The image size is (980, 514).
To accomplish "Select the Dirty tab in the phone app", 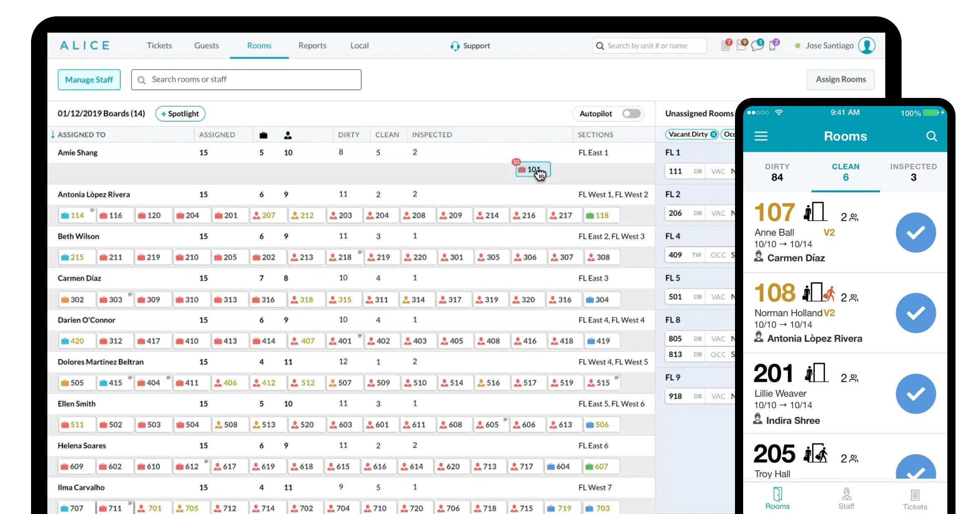I will click(x=777, y=172).
